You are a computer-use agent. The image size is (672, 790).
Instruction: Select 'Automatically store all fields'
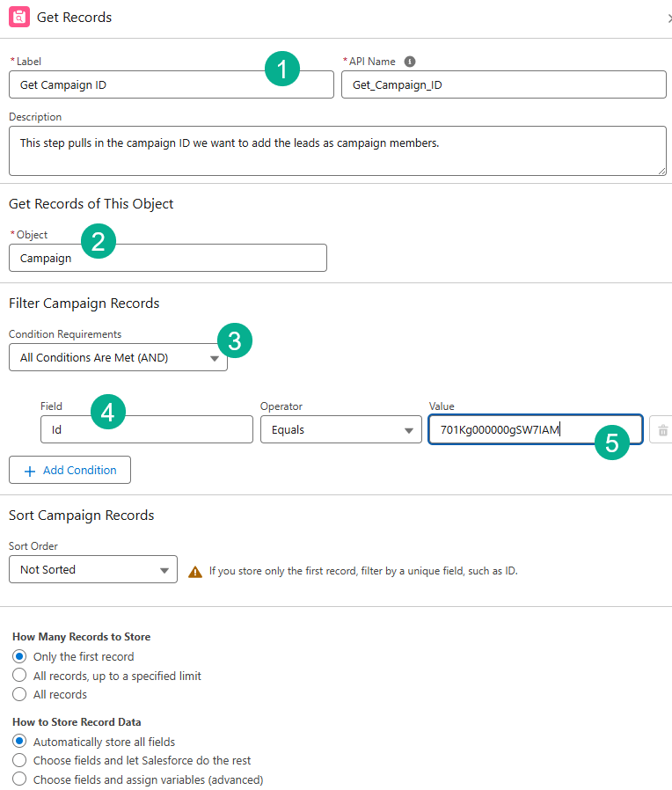click(x=19, y=742)
